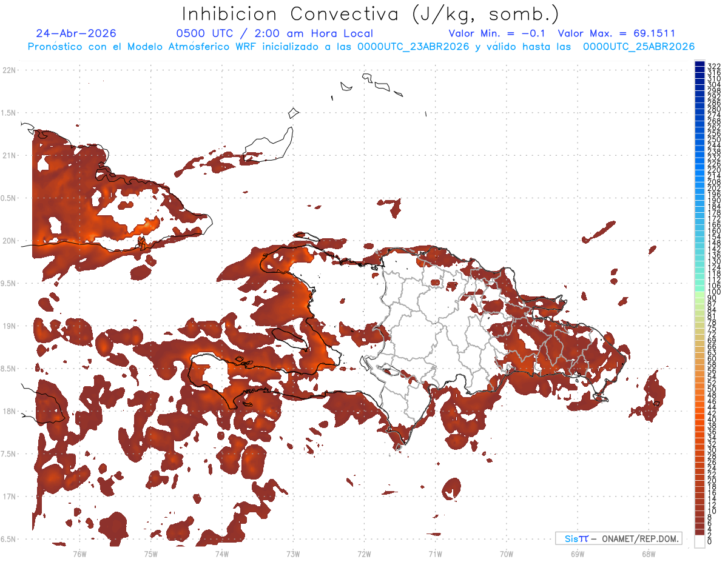This screenshot has width=728, height=562.
Task: Click the 0000UTC_25ABR2026 valid-until timestamp
Action: 639,47
